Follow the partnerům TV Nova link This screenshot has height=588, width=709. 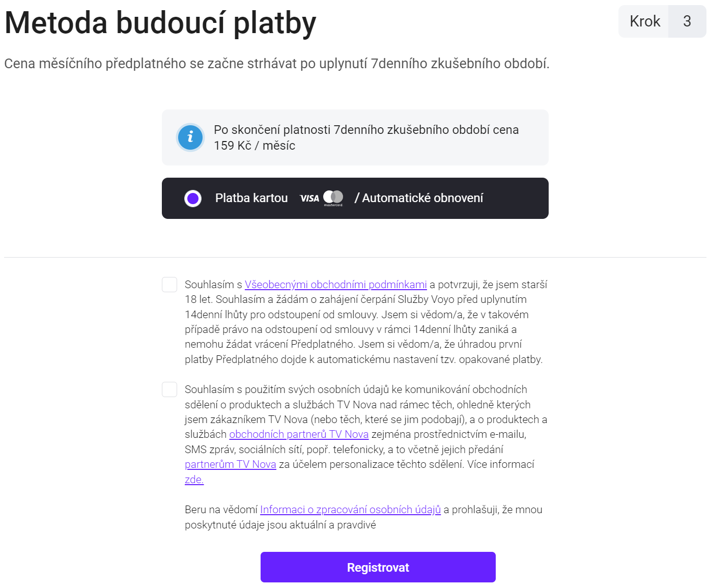(230, 464)
